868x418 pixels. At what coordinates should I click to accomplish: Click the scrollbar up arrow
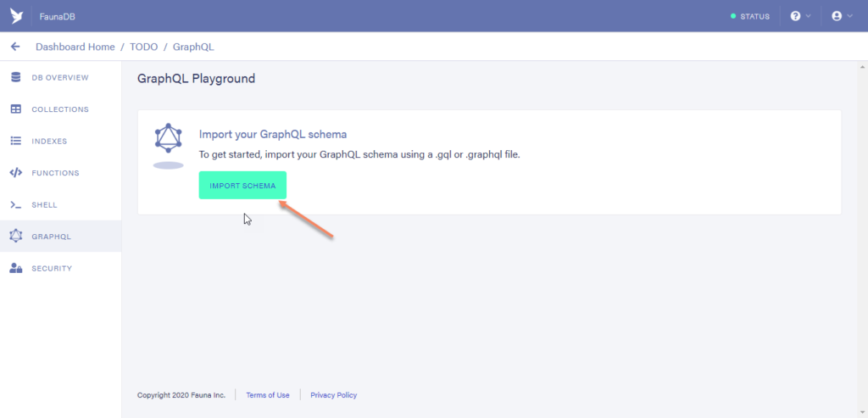point(862,66)
